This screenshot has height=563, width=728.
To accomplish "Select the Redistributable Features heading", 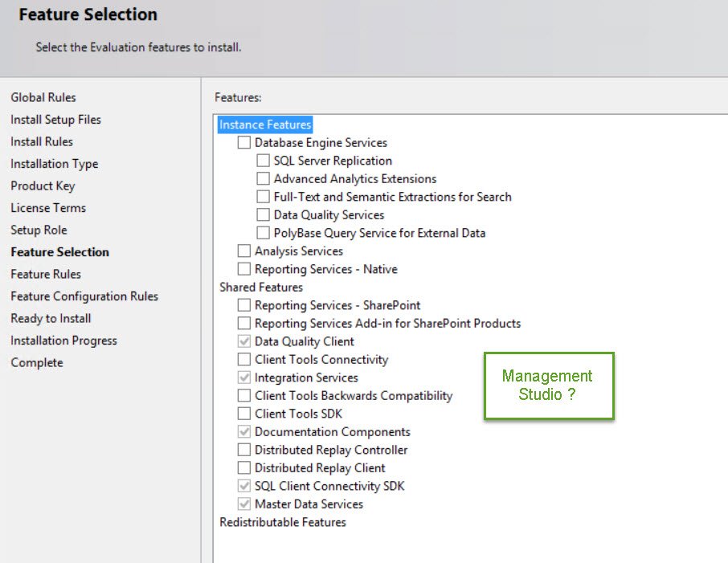I will pyautogui.click(x=283, y=522).
